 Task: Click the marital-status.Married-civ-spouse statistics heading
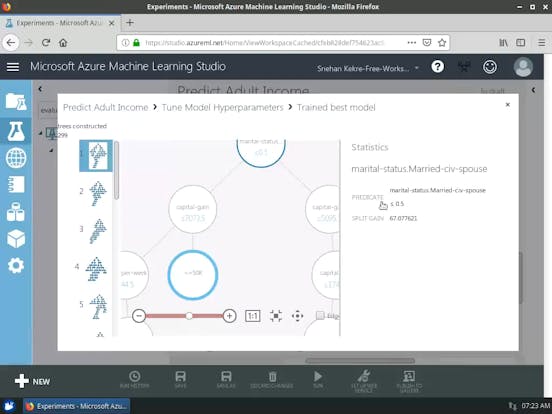(419, 169)
